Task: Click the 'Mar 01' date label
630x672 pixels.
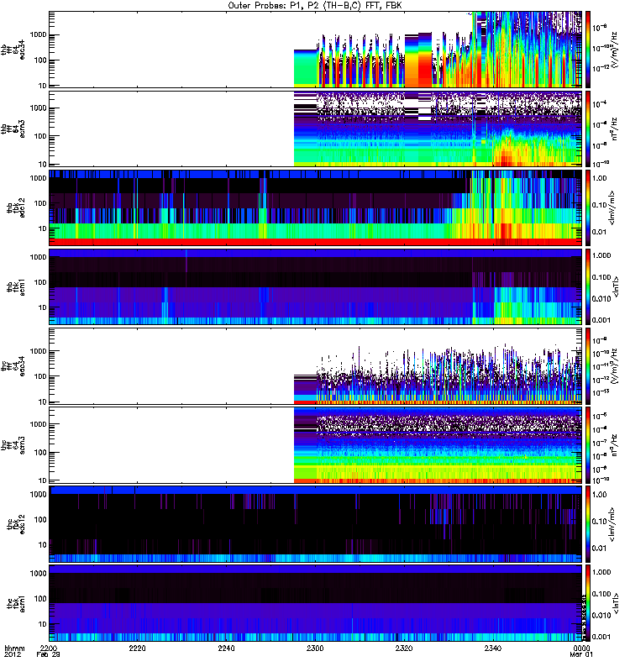Action: coord(575,657)
